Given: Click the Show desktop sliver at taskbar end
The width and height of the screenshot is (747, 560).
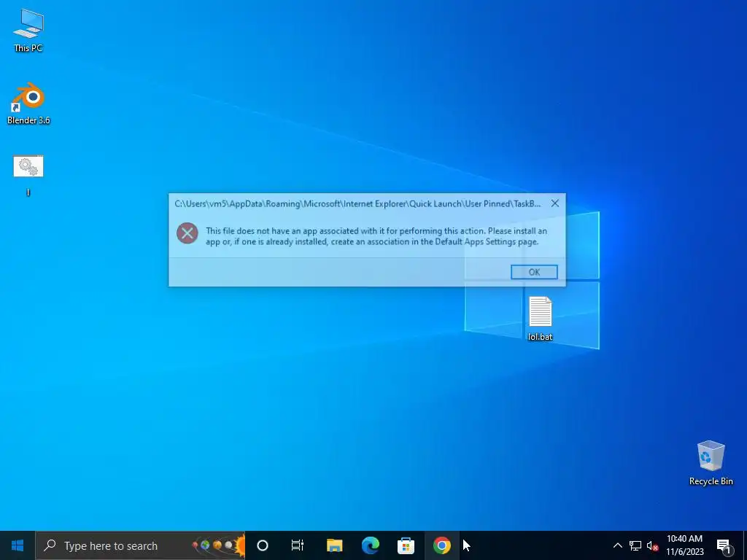Looking at the screenshot, I should click(745, 545).
